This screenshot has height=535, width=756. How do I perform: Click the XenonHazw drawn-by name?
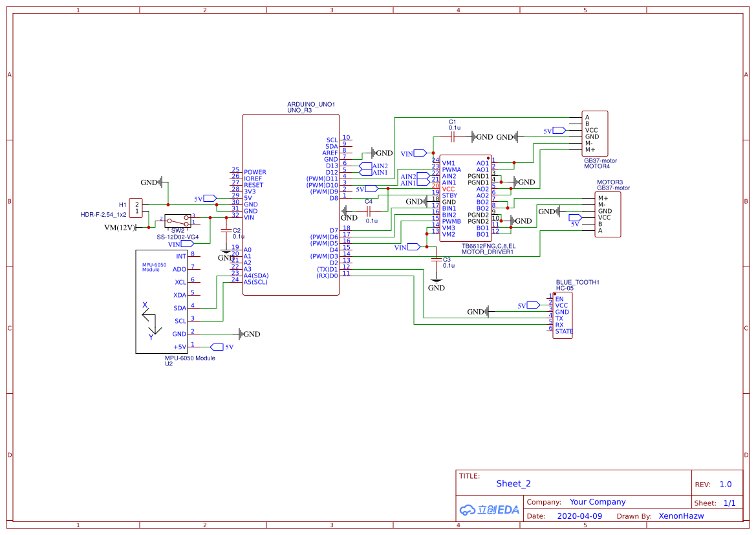(681, 516)
